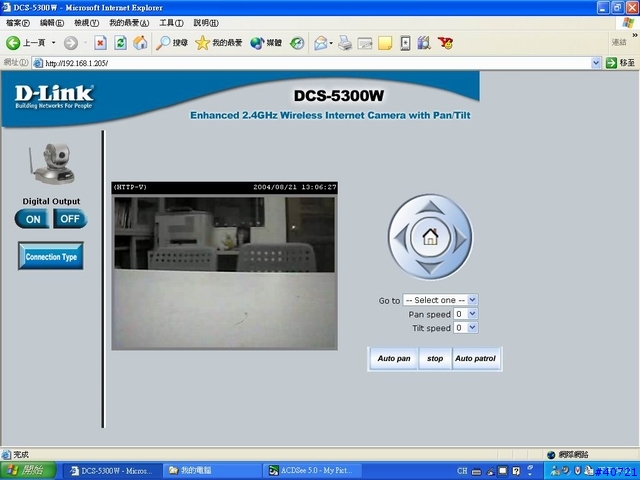Open the 我的最愛(A) menu
The height and width of the screenshot is (480, 640).
point(129,23)
